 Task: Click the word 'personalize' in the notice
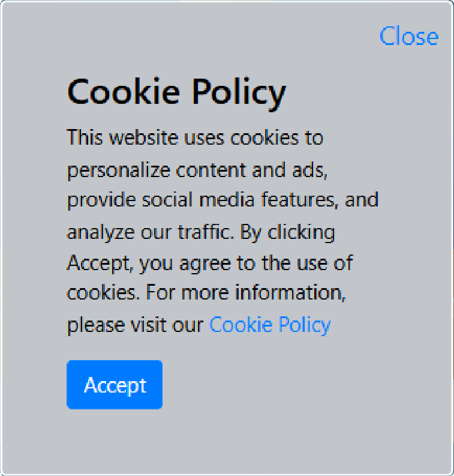point(119,170)
